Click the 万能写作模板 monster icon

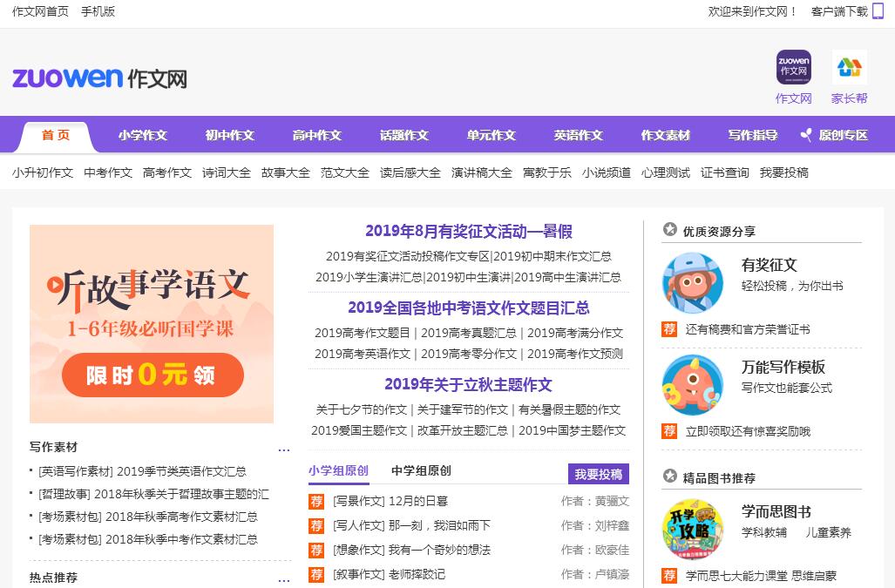point(692,384)
